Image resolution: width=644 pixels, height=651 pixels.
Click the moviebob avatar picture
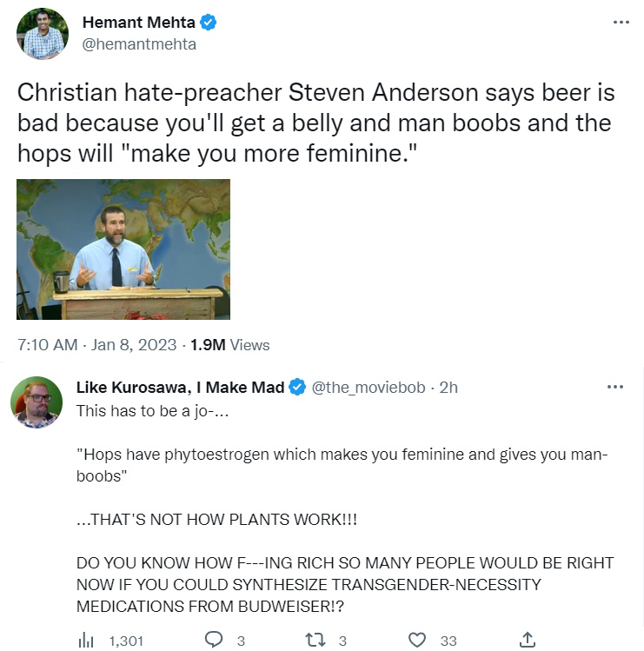(37, 402)
